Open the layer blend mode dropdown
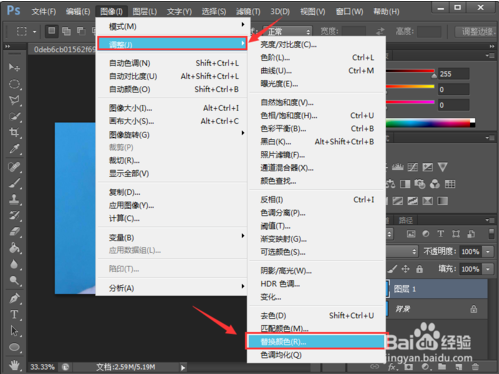The height and width of the screenshot is (374, 499). (402, 251)
